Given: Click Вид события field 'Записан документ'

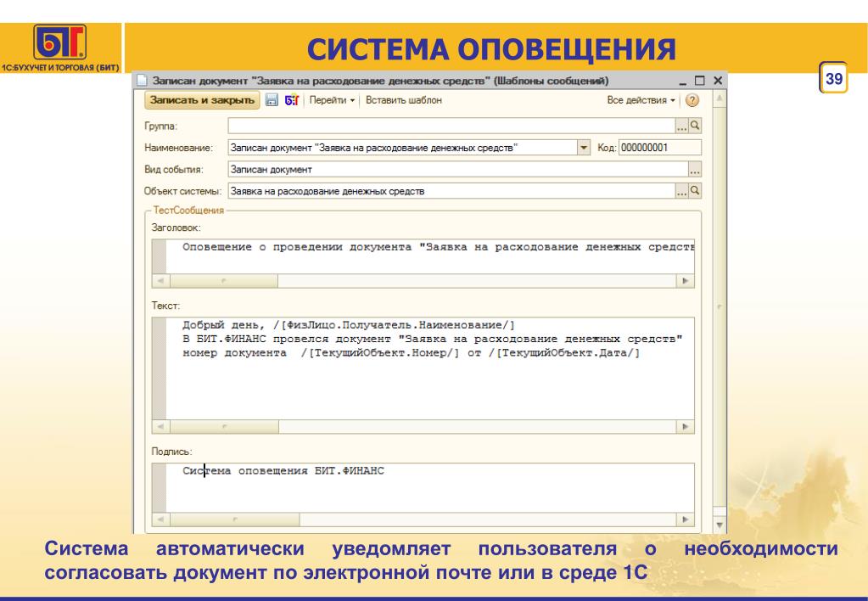Looking at the screenshot, I should click(x=458, y=170).
